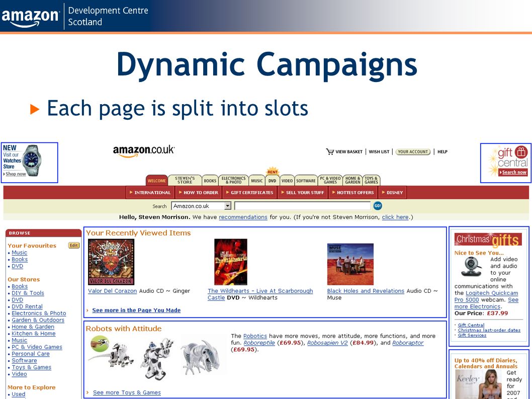Click the Christmas gifts banner
The height and width of the screenshot is (399, 532).
click(x=488, y=240)
